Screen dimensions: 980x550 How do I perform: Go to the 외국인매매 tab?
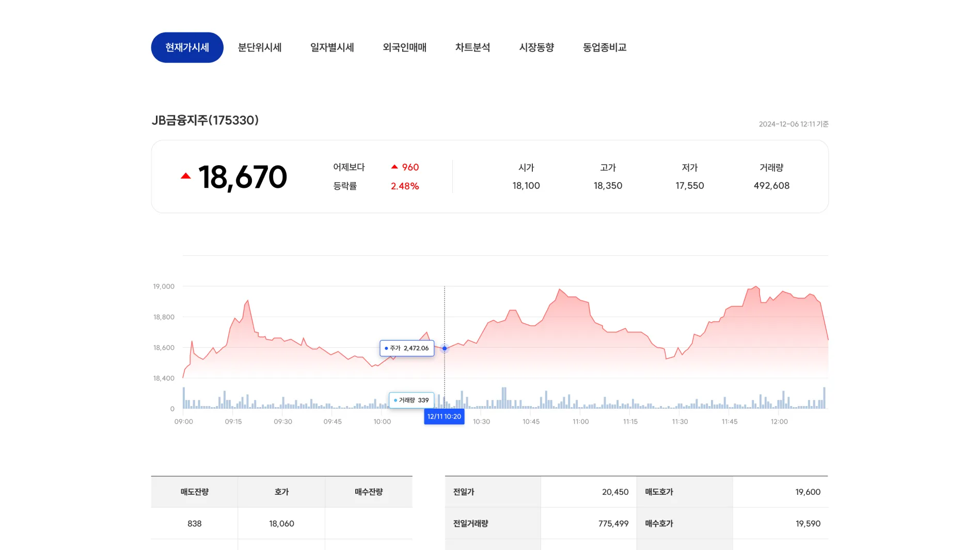[x=405, y=47]
